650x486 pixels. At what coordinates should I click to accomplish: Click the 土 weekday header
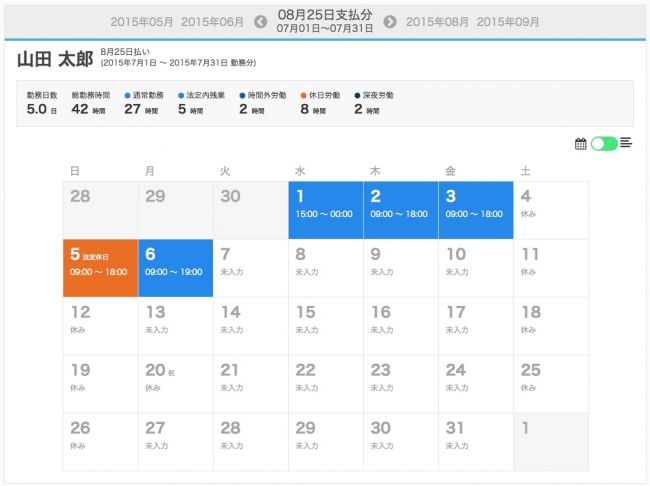coord(525,171)
